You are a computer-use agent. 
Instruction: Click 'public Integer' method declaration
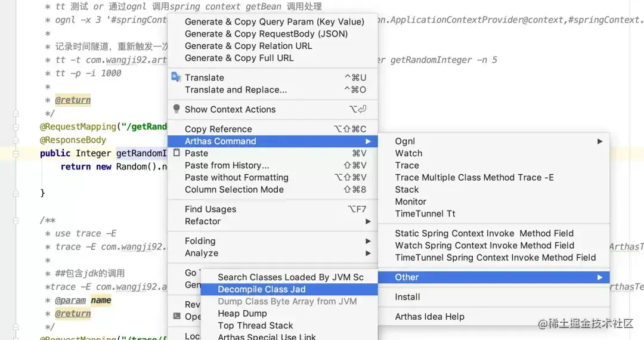pyautogui.click(x=76, y=153)
